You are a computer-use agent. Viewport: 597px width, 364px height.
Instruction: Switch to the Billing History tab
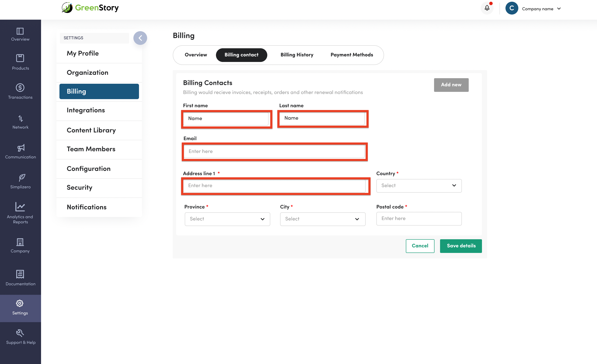[297, 55]
